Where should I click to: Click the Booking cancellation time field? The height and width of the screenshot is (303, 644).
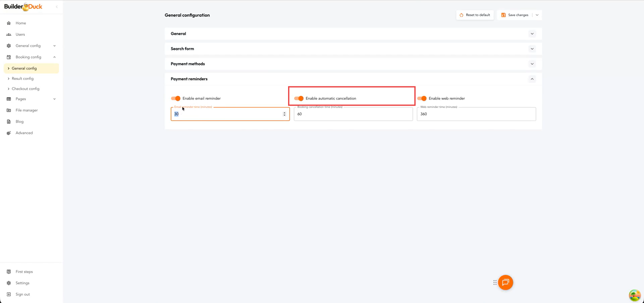coord(353,114)
